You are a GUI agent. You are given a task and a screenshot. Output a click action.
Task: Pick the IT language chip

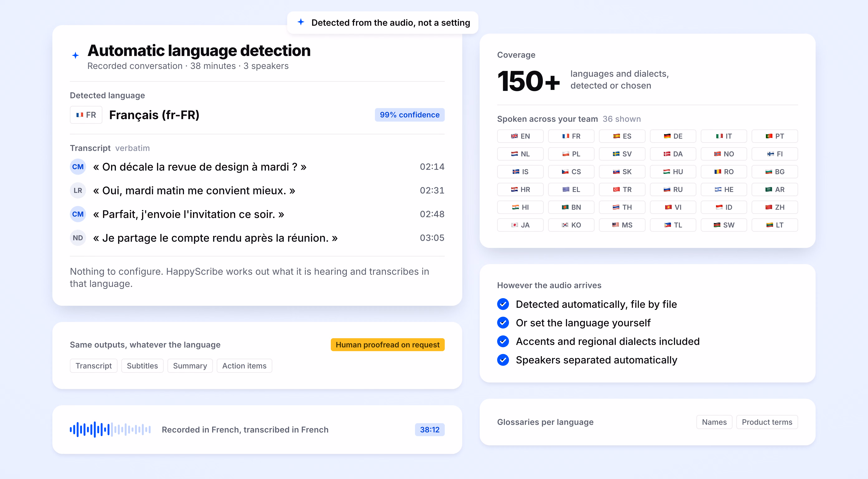coord(724,136)
